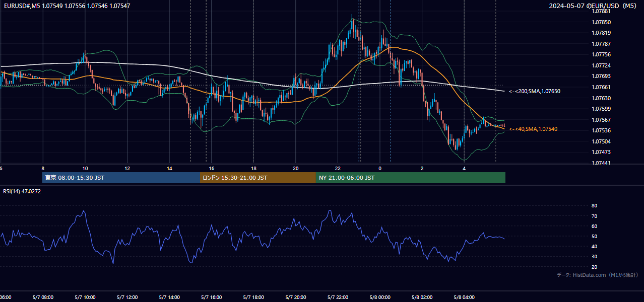This screenshot has width=644, height=302.
Task: Click price axis value 1.07724
Action: [x=602, y=65]
